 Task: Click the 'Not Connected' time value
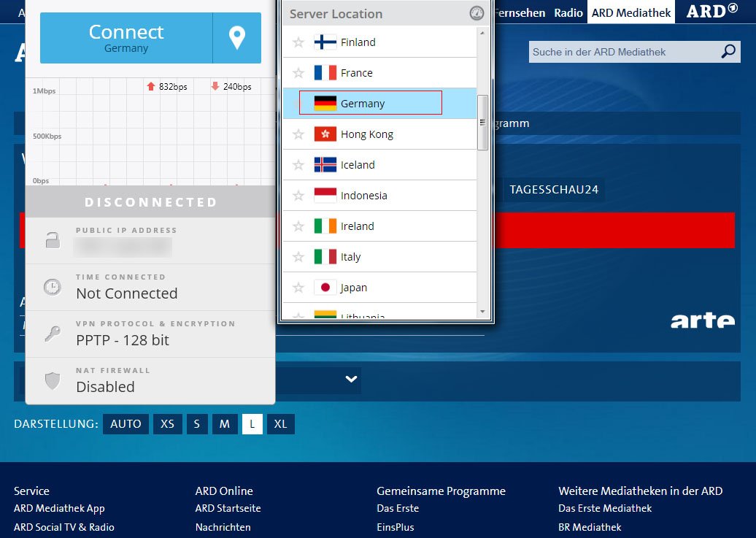[127, 293]
